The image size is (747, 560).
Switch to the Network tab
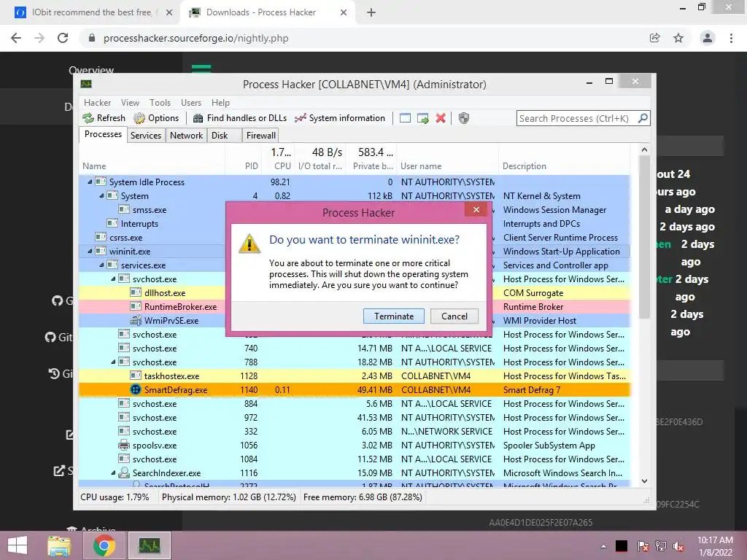pos(186,136)
